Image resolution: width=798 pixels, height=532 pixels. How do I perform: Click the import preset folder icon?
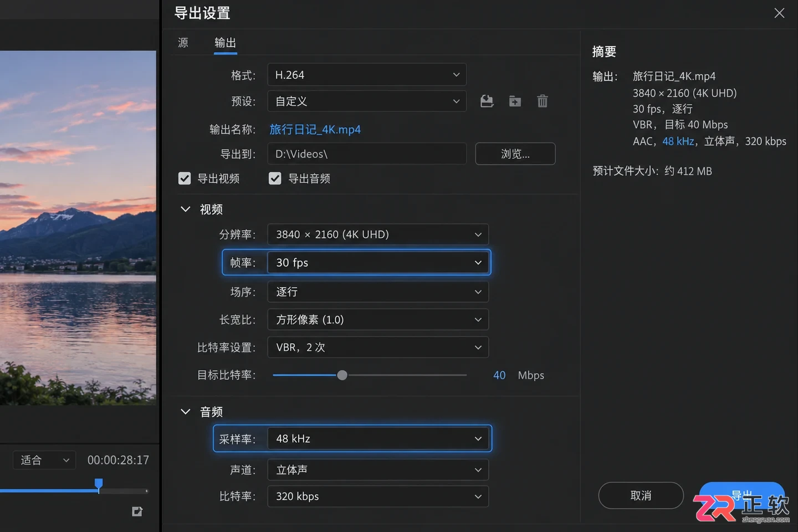515,101
